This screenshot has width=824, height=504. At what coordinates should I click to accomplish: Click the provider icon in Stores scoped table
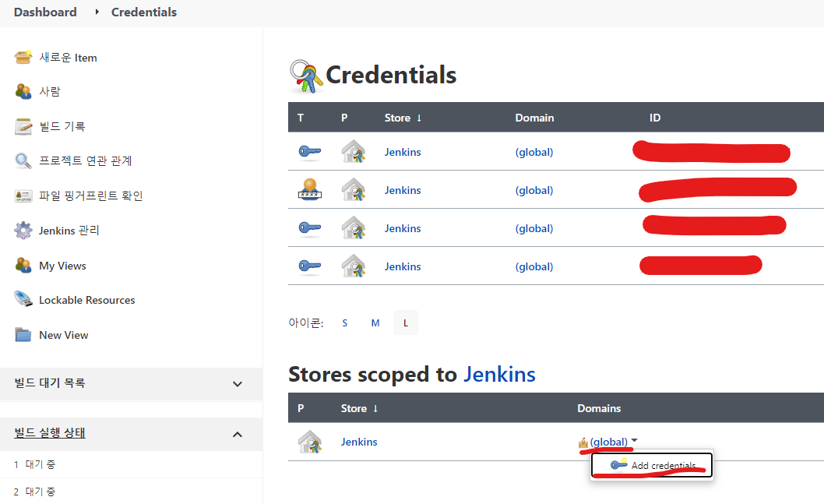309,442
